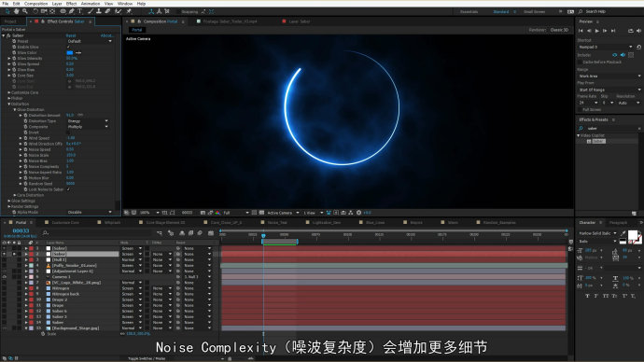Toggle visibility eye of Camera 1 layer

[4, 277]
